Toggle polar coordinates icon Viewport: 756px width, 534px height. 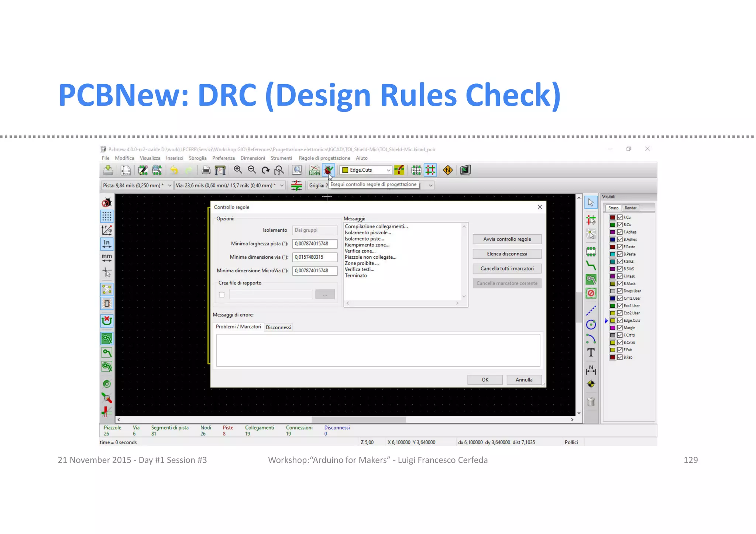click(107, 230)
